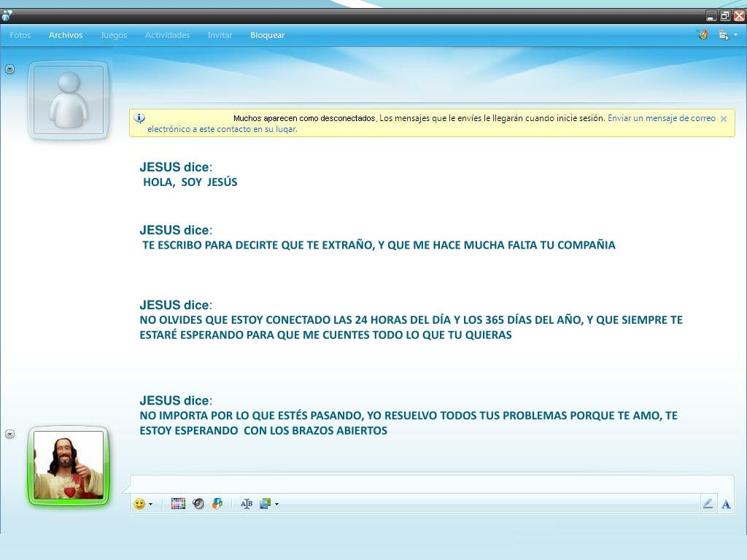Click the info icon in yellow notice
The height and width of the screenshot is (560, 747).
click(x=139, y=118)
